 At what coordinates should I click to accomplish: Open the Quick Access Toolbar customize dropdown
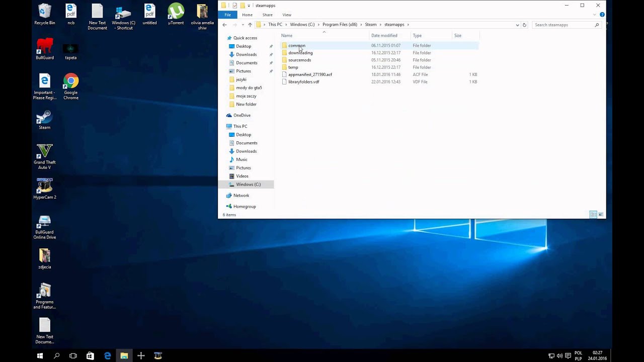(249, 6)
